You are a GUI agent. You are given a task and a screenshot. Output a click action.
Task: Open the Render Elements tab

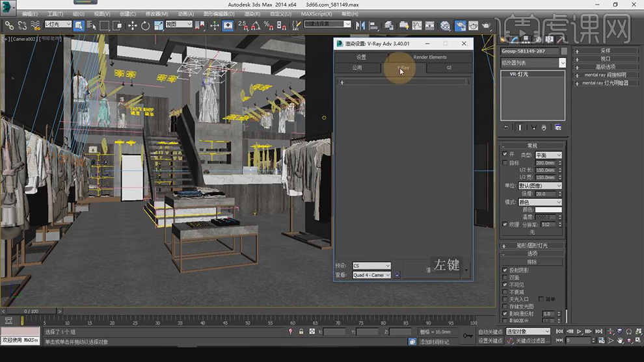coord(430,57)
